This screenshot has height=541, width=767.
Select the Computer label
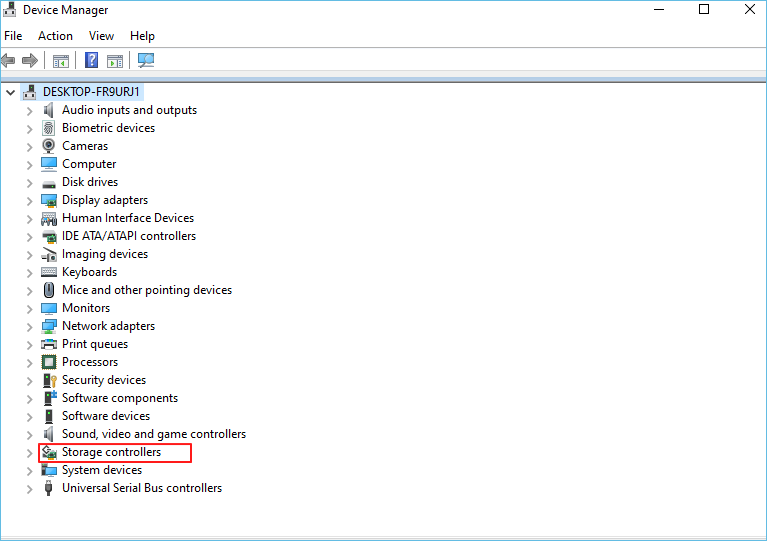coord(89,164)
